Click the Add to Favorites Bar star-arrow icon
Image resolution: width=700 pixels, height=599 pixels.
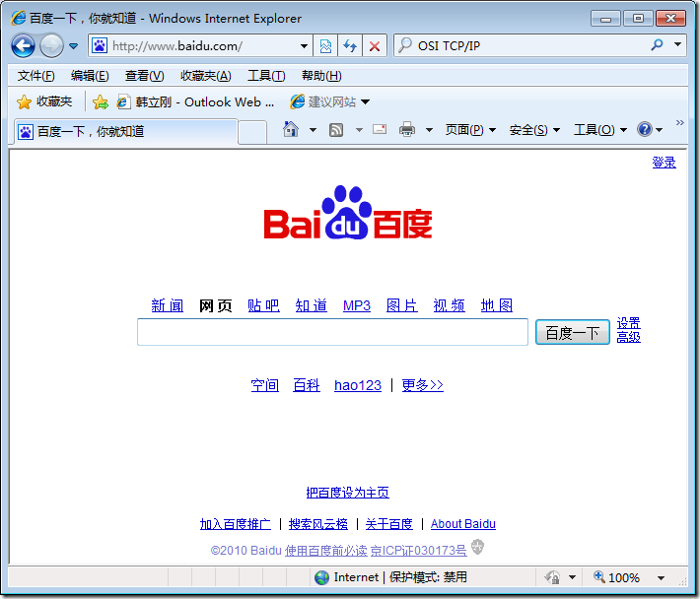101,102
